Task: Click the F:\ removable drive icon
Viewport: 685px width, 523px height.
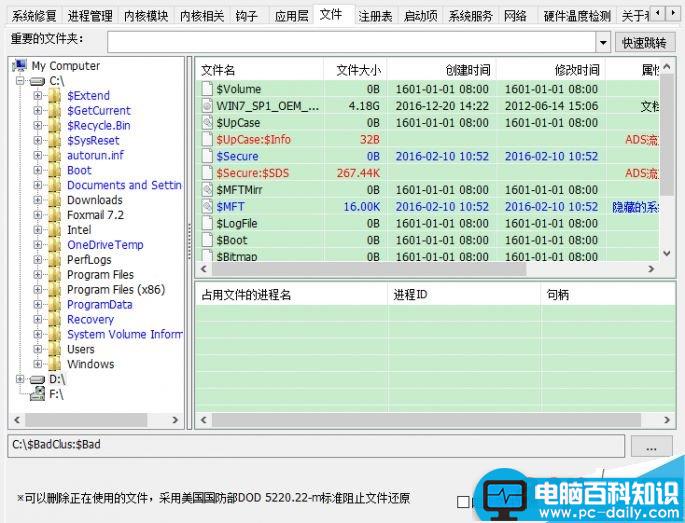Action: point(38,394)
